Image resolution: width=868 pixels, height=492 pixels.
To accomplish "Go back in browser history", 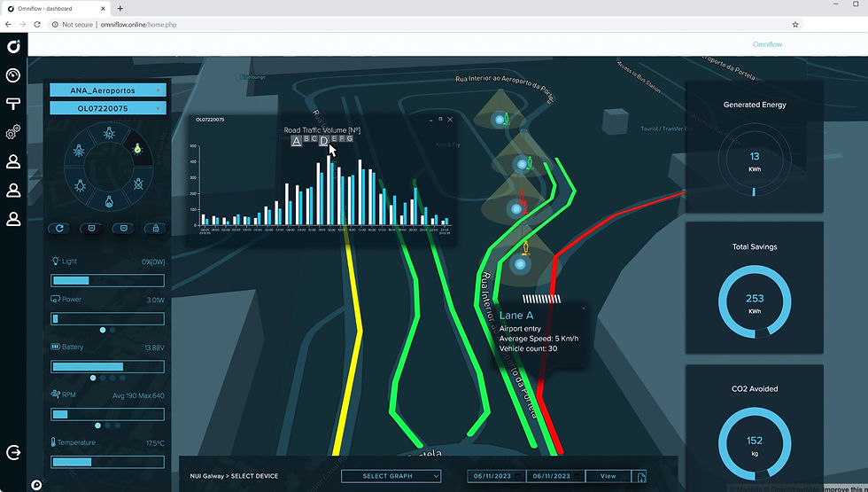I will click(x=8, y=25).
